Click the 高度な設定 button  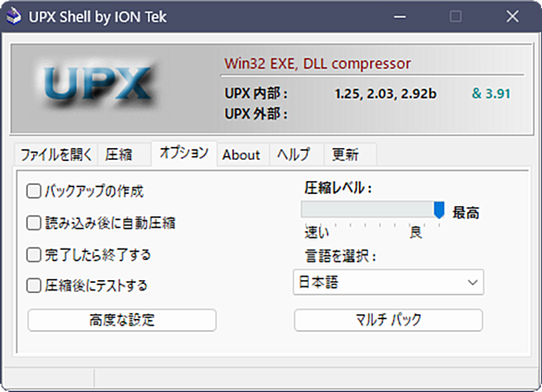(x=122, y=320)
